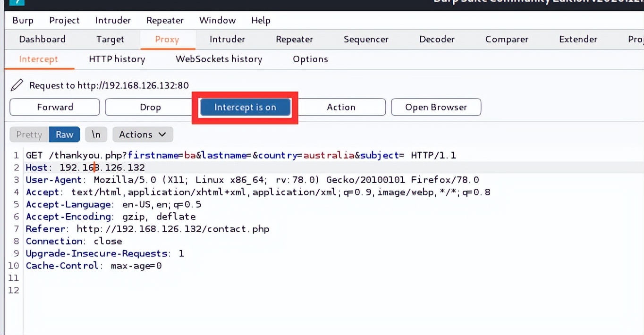Open the Burp menu

[x=23, y=20]
